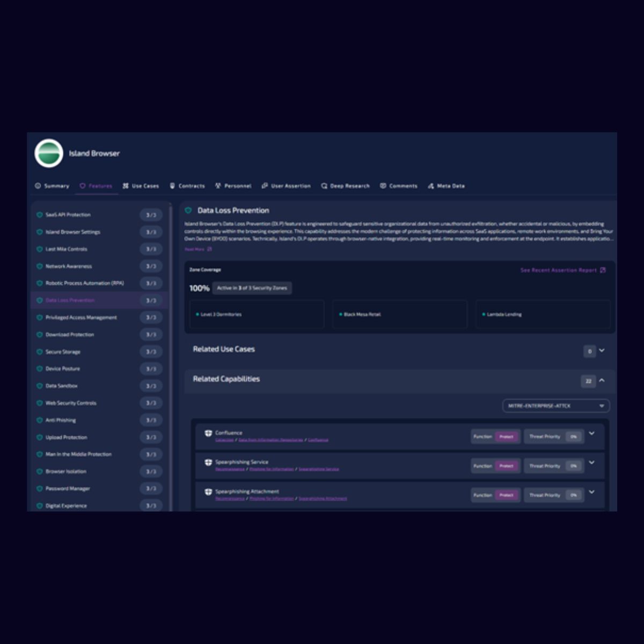Image resolution: width=644 pixels, height=644 pixels.
Task: Switch to the Deep Research tab
Action: coord(346,186)
